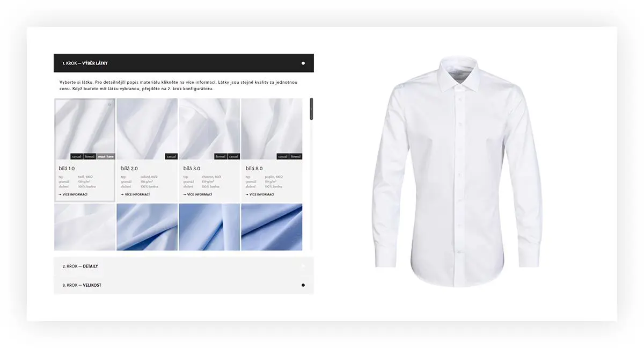The width and height of the screenshot is (644, 348).
Task: Click the arrow icon before bílá 1.0 více informací
Action: [60, 194]
